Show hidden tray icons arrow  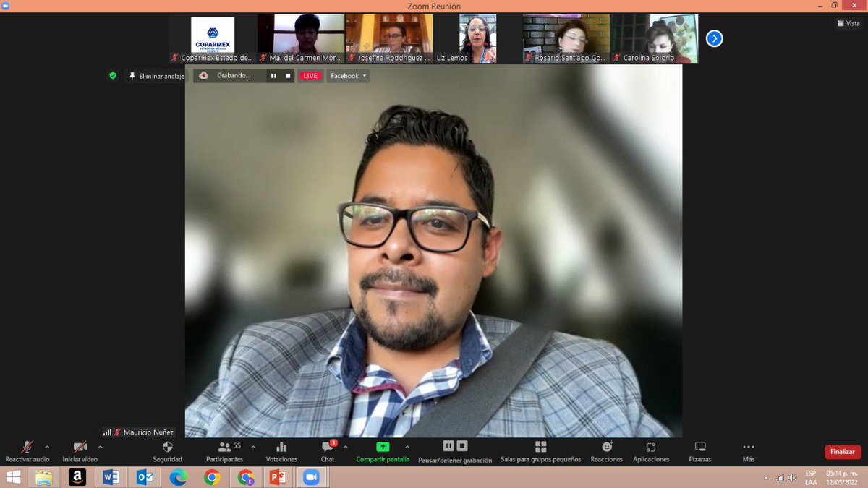click(766, 478)
